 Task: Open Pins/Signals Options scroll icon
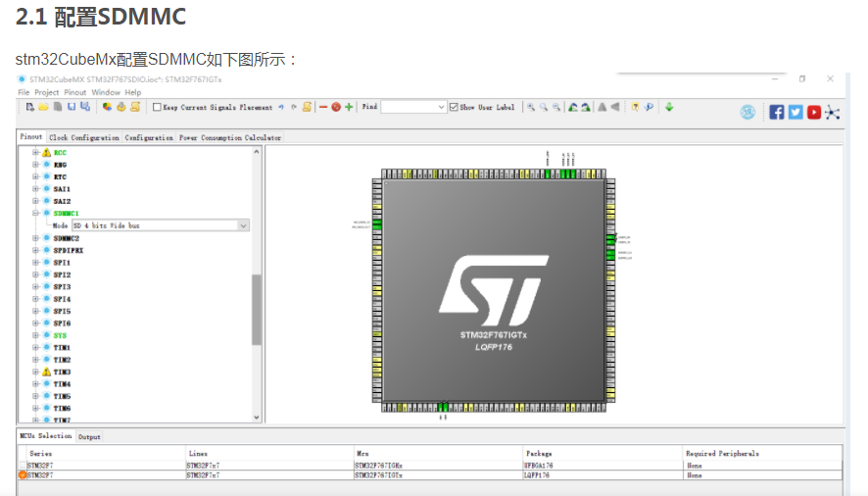tap(308, 107)
